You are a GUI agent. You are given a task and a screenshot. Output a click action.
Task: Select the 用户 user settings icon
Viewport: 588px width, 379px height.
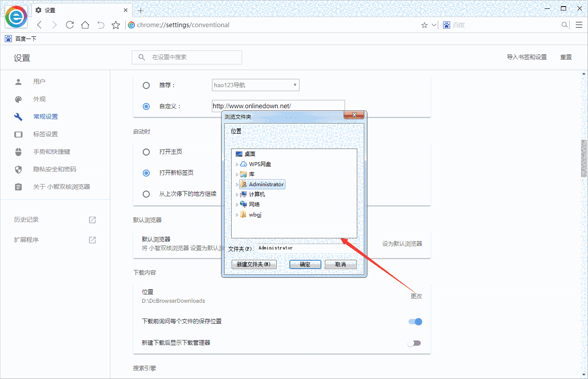click(18, 81)
